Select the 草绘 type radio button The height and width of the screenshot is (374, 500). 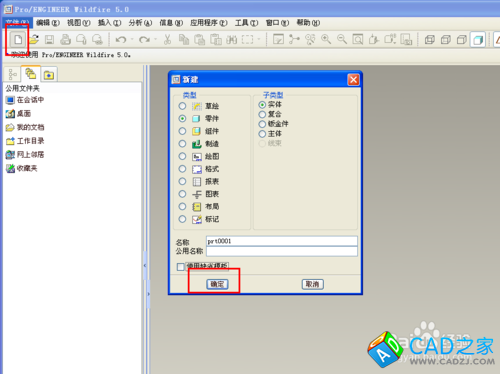(182, 106)
